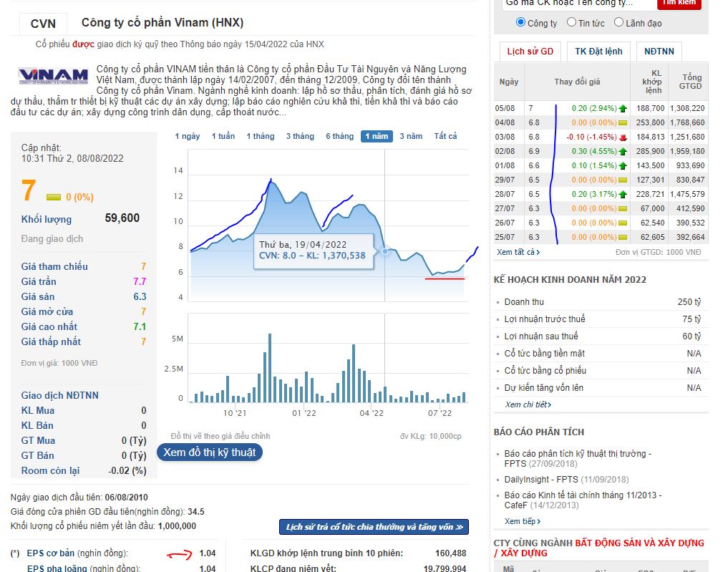Click yellow indicator beside current price 7
728x572 pixels.
[x=54, y=198]
